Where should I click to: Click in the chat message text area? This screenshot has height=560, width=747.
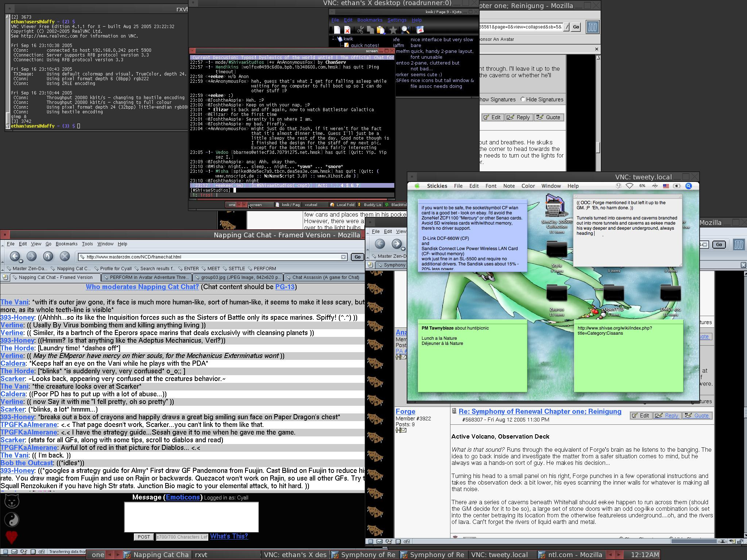pos(191,517)
